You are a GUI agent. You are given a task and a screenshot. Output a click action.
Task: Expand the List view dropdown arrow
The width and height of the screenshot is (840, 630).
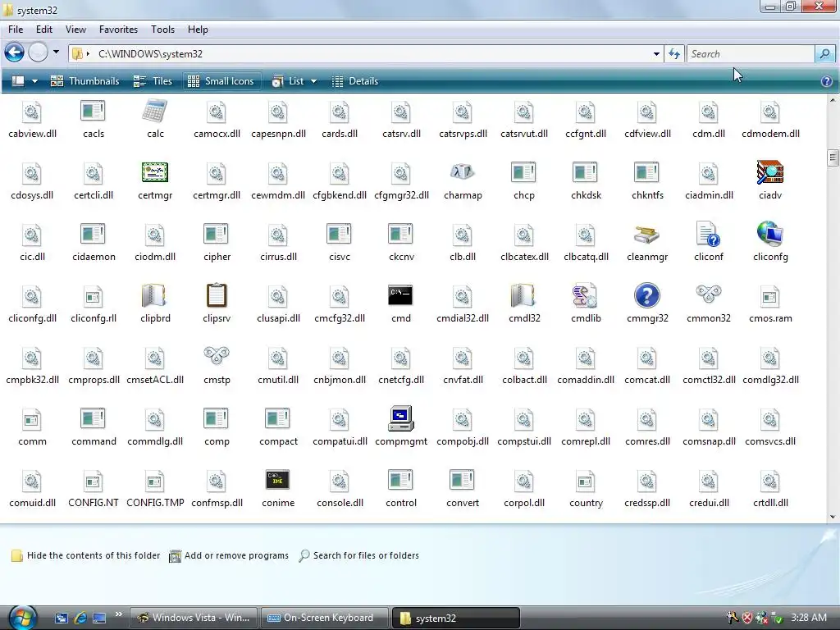[313, 81]
